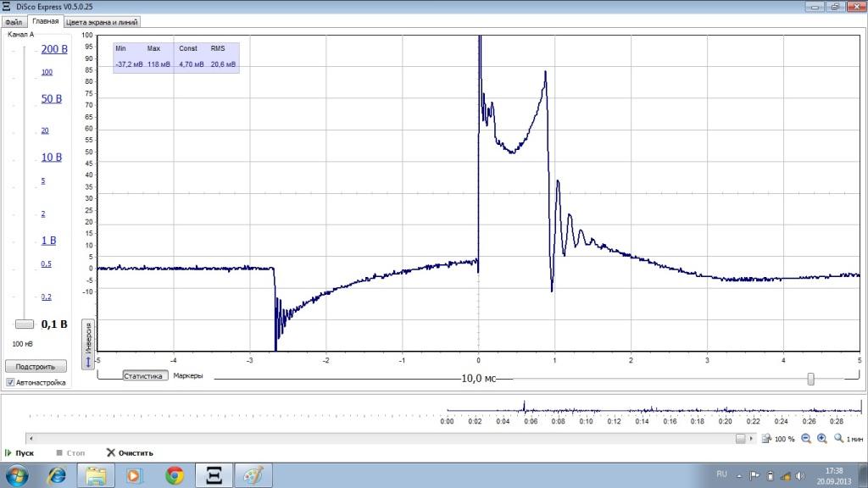Click the zoom out magnifier icon
The height and width of the screenshot is (488, 868).
806,439
